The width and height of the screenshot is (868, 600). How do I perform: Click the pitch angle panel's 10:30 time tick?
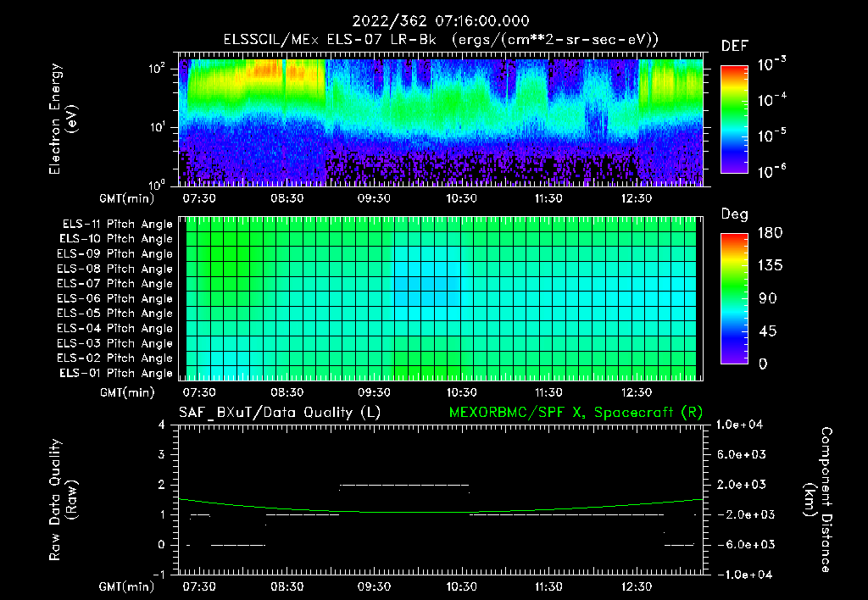(x=462, y=392)
